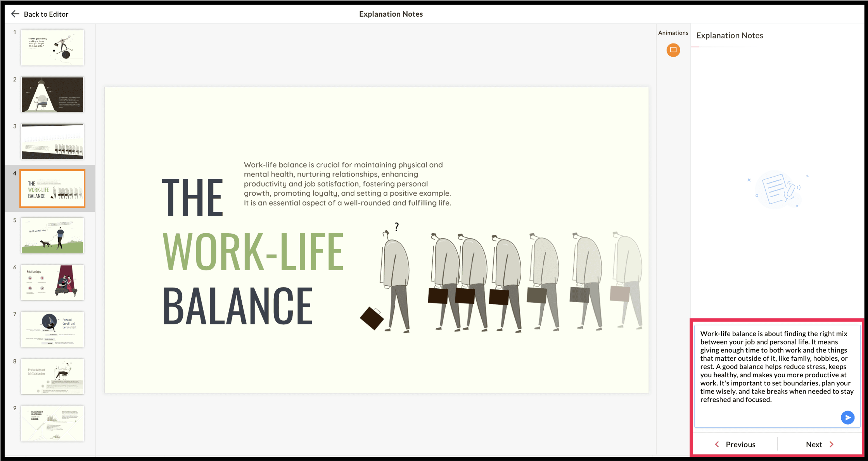Open the Animations tab label

click(x=673, y=33)
